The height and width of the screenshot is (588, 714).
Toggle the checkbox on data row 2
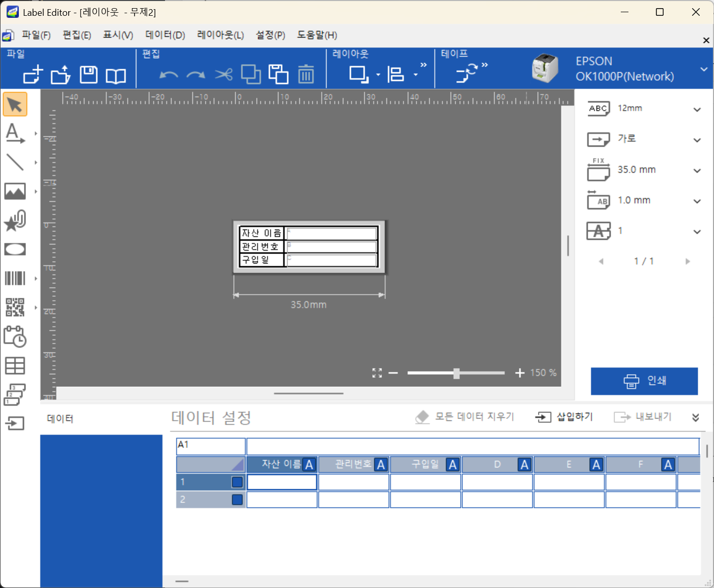(x=237, y=500)
